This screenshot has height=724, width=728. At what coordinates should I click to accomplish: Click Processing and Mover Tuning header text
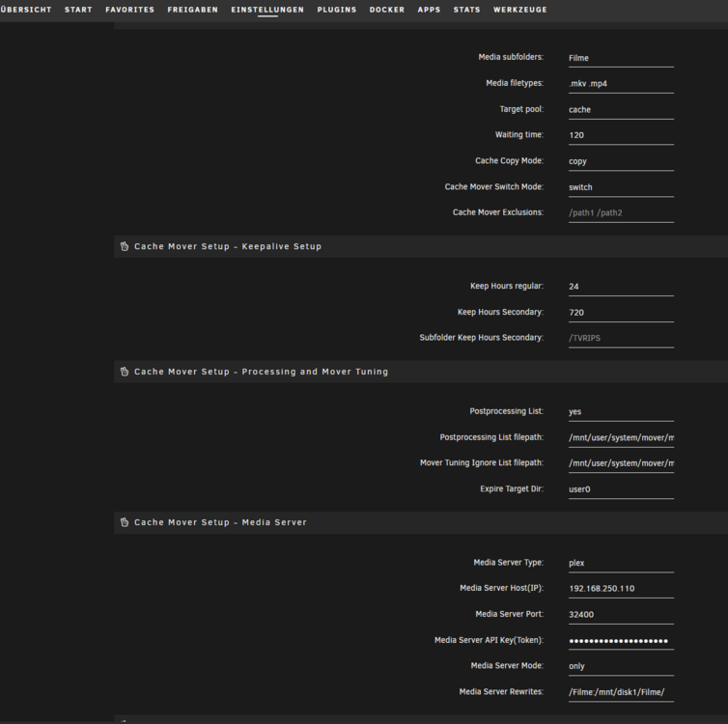click(261, 372)
